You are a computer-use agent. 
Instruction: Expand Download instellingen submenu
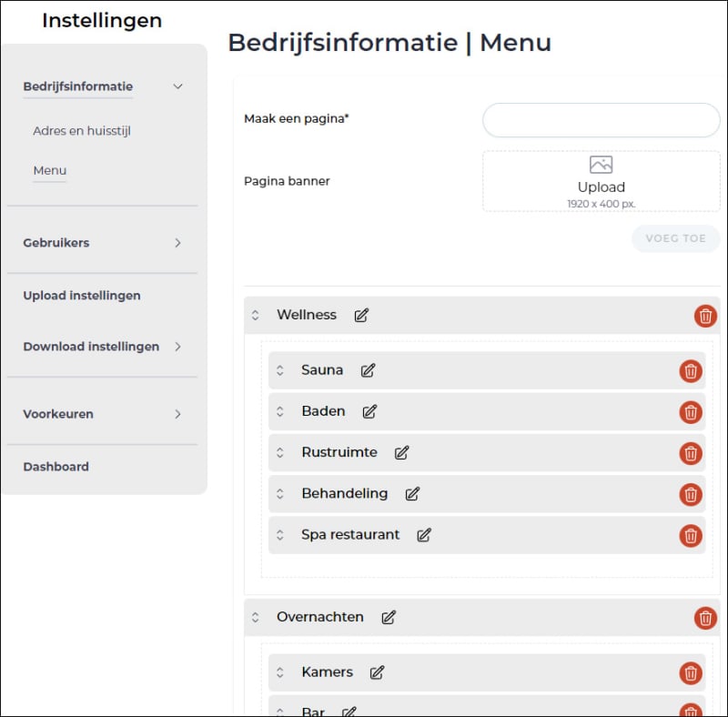(177, 347)
